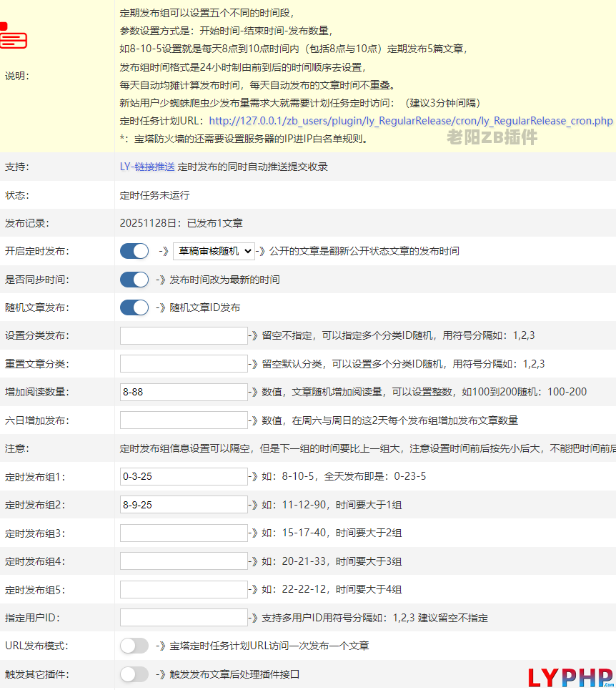Open the ly_RegularRelease cron URL link
616x690 pixels.
(411, 121)
